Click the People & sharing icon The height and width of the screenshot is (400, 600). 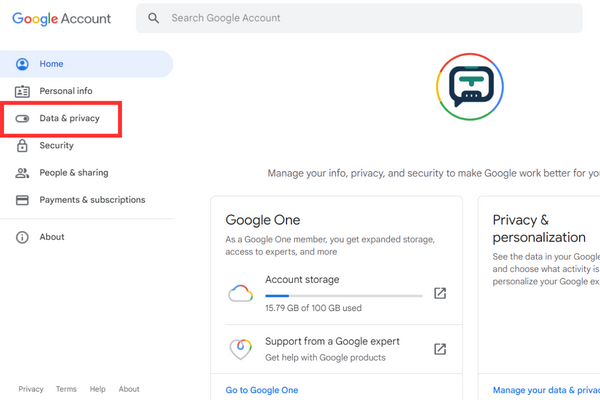coord(22,173)
